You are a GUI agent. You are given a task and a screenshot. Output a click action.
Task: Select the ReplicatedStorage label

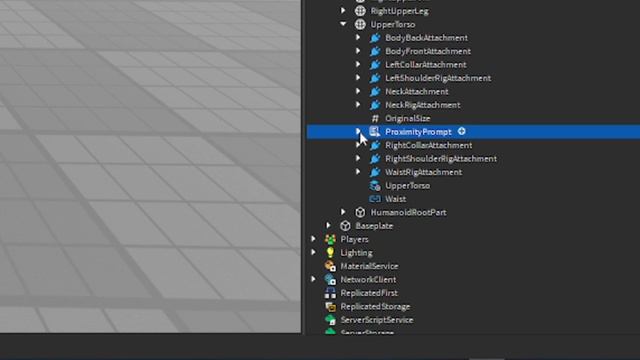coord(376,307)
